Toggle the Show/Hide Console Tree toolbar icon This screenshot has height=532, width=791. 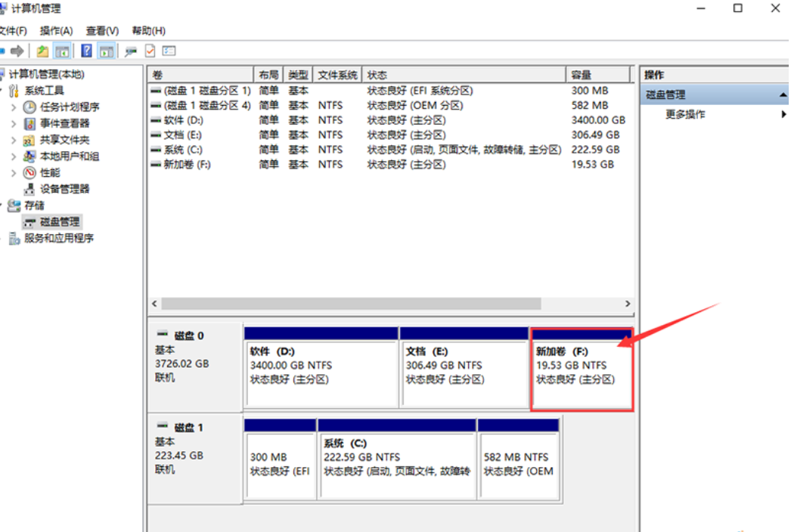62,51
